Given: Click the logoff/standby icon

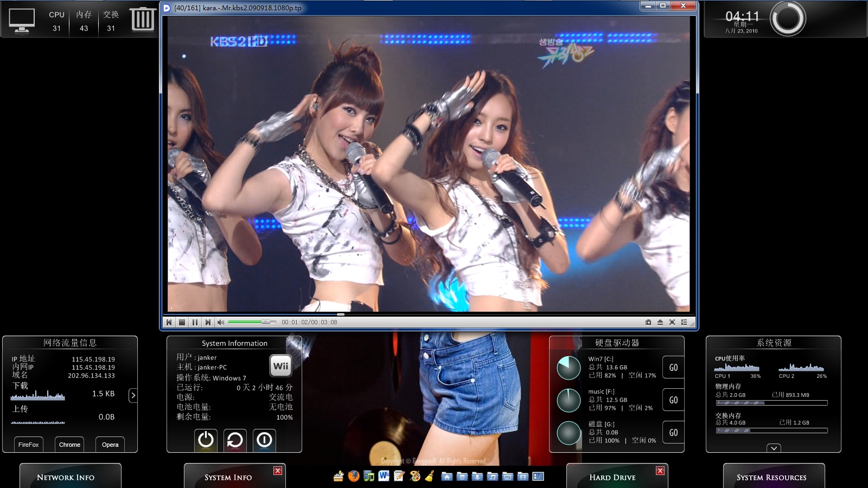Looking at the screenshot, I should [x=264, y=440].
